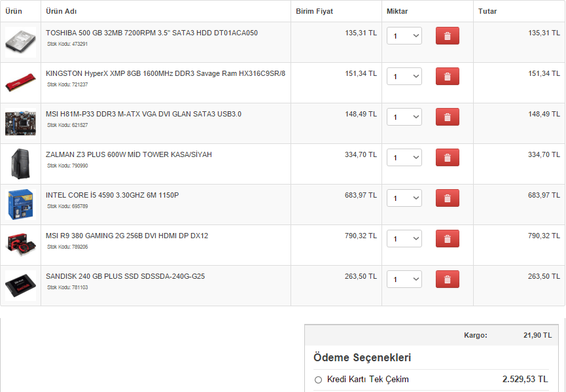This screenshot has height=392, width=566.
Task: Open INTEL CORE İ5 4590 product link
Action: tap(113, 195)
